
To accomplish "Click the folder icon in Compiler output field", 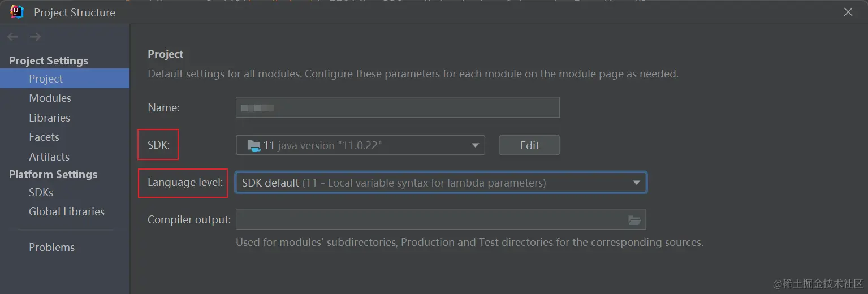I will (x=634, y=220).
